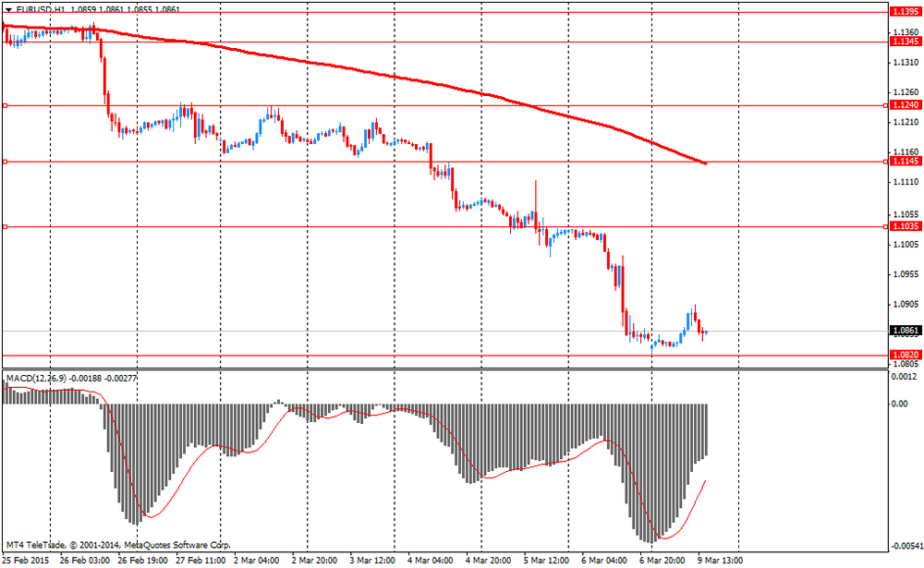This screenshot has height=568, width=924.
Task: Click the 2 Mar 20:00 time label
Action: [314, 561]
